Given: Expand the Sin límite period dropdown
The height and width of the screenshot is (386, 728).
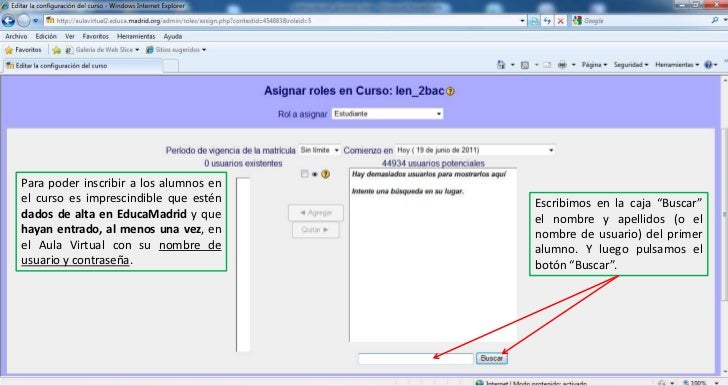Looking at the screenshot, I should point(319,150).
